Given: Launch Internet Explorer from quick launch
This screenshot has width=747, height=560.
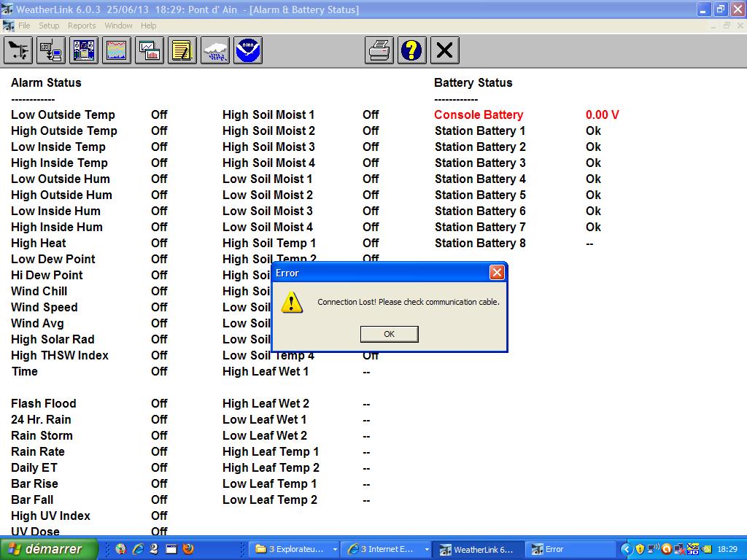Looking at the screenshot, I should tap(138, 549).
